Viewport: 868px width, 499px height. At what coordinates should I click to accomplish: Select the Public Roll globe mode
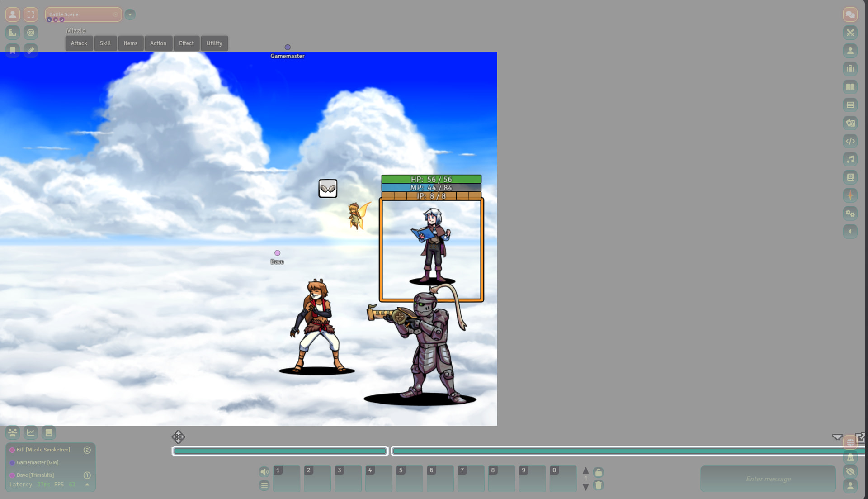850,442
